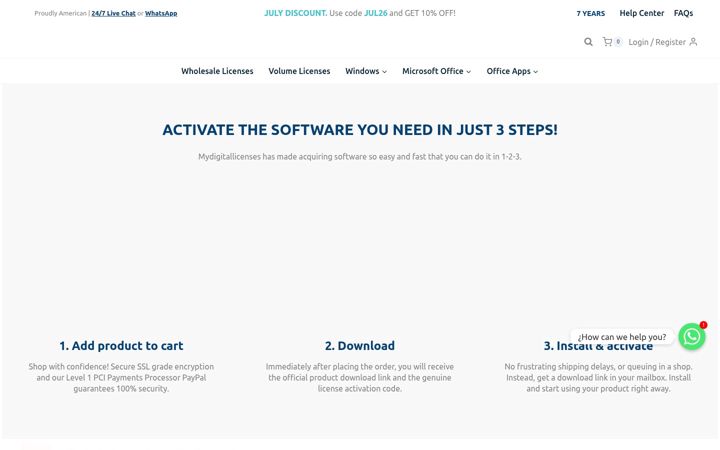Open the search magnifier icon
The width and height of the screenshot is (720, 450).
[588, 42]
